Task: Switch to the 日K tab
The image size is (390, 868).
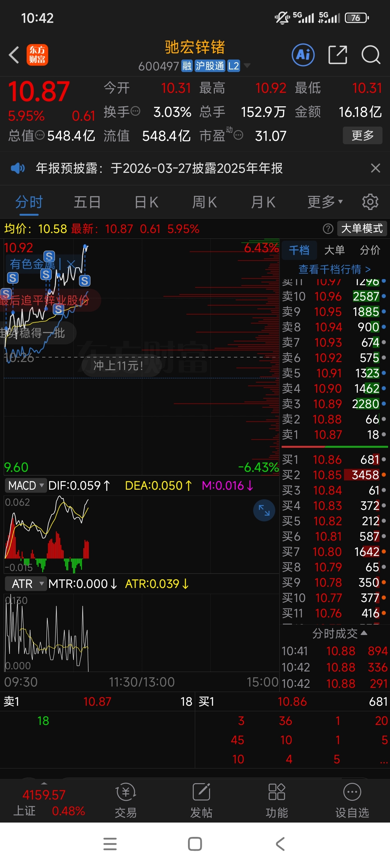Action: [x=146, y=202]
